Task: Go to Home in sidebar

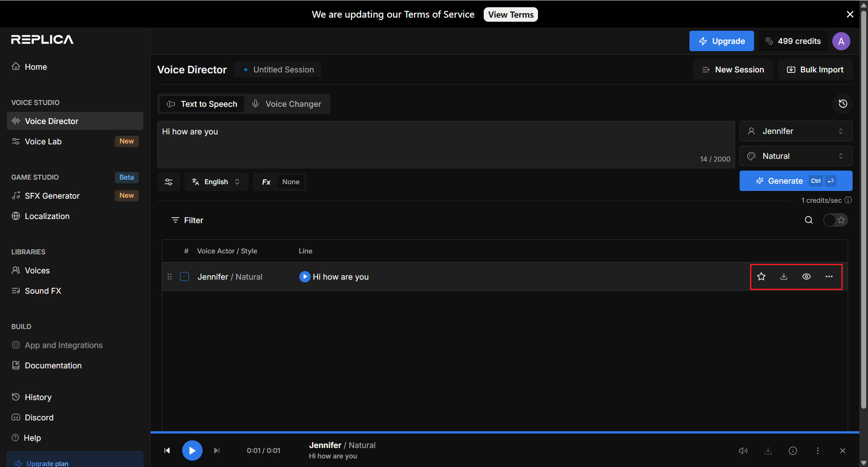Action: point(75,67)
